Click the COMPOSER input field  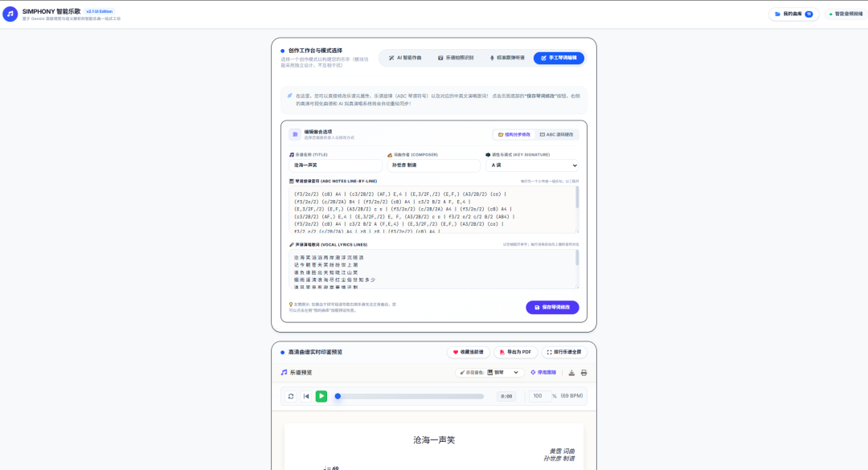(x=433, y=165)
